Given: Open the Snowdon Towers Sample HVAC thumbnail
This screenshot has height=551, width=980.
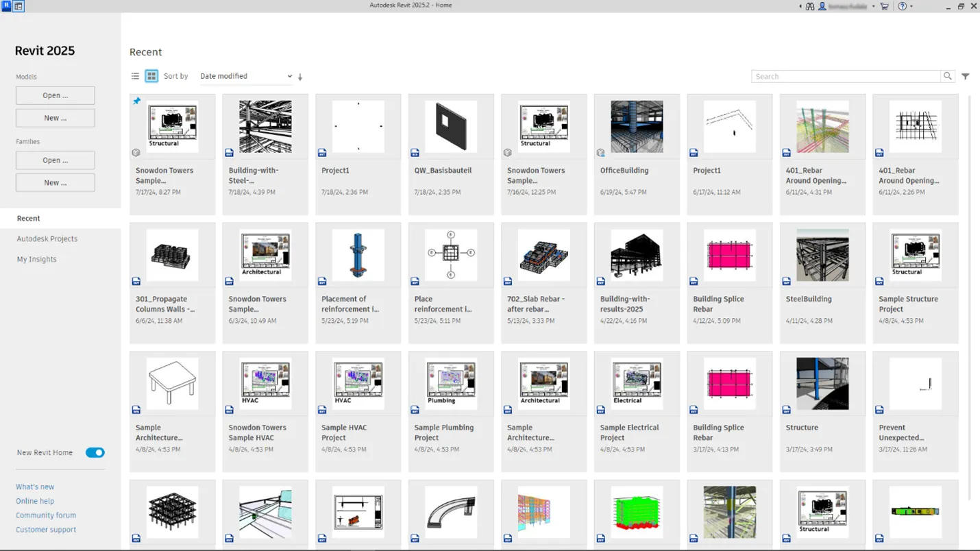Looking at the screenshot, I should tap(265, 384).
